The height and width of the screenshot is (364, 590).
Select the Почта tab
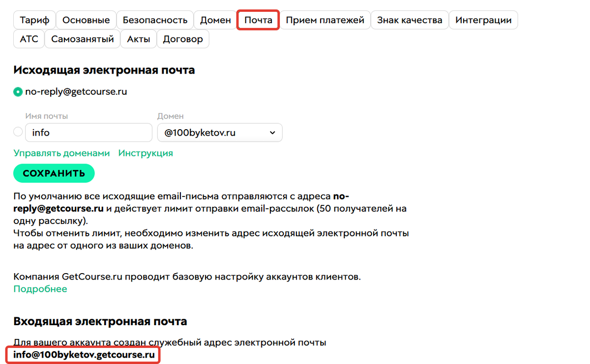click(258, 20)
